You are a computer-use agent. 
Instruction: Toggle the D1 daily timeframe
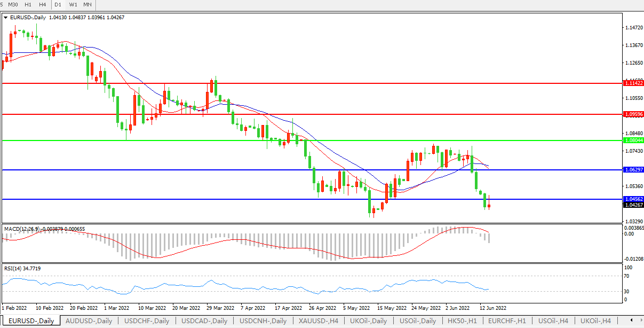tap(58, 5)
